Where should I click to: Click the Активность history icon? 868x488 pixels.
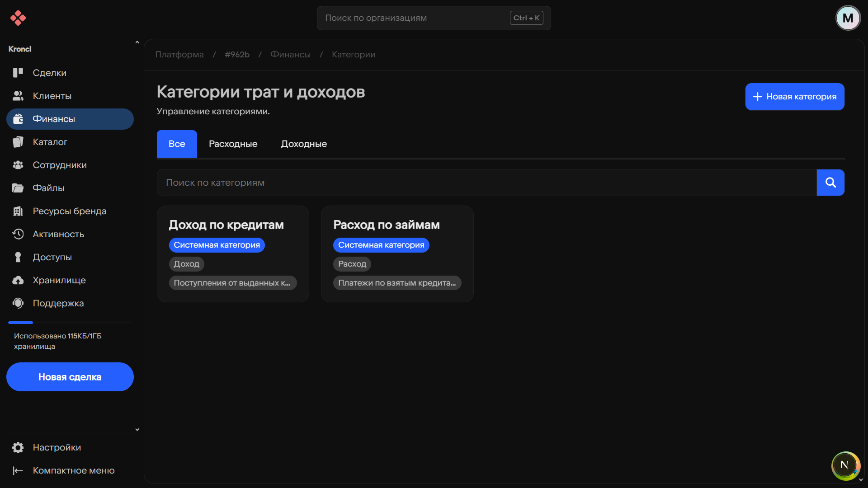[18, 234]
